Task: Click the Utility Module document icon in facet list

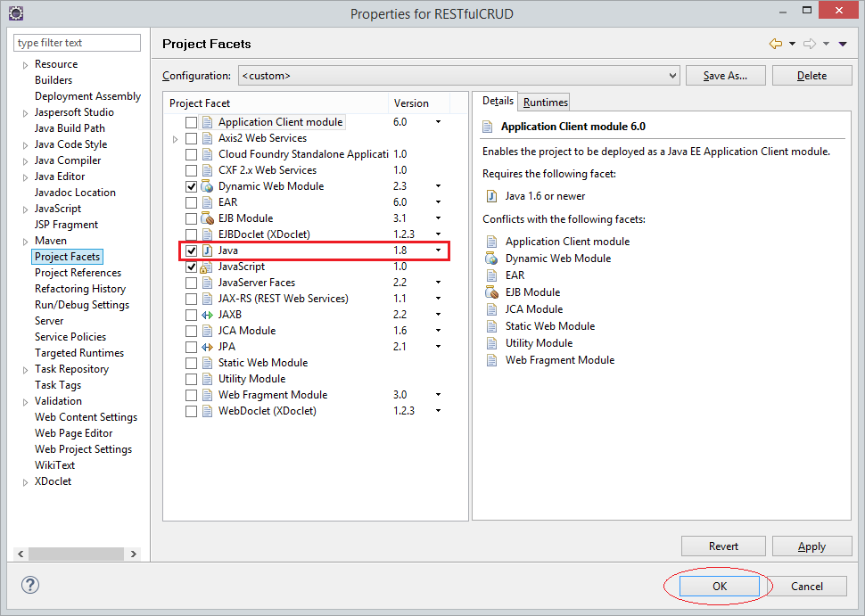Action: point(207,379)
